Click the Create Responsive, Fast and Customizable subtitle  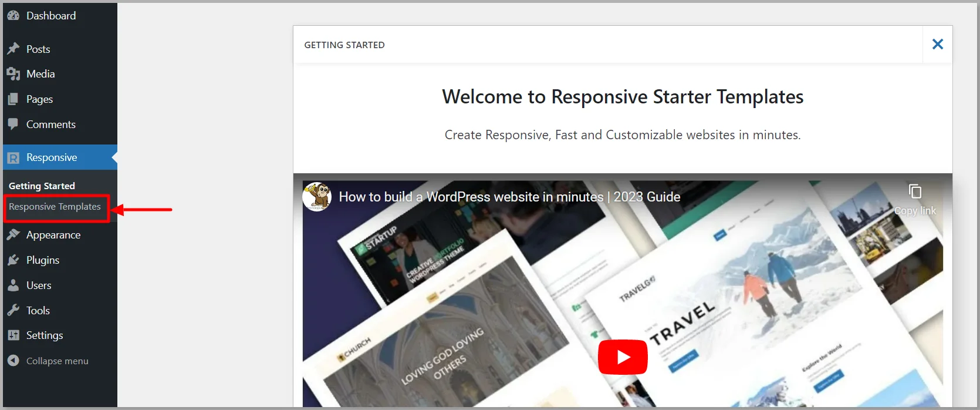623,135
